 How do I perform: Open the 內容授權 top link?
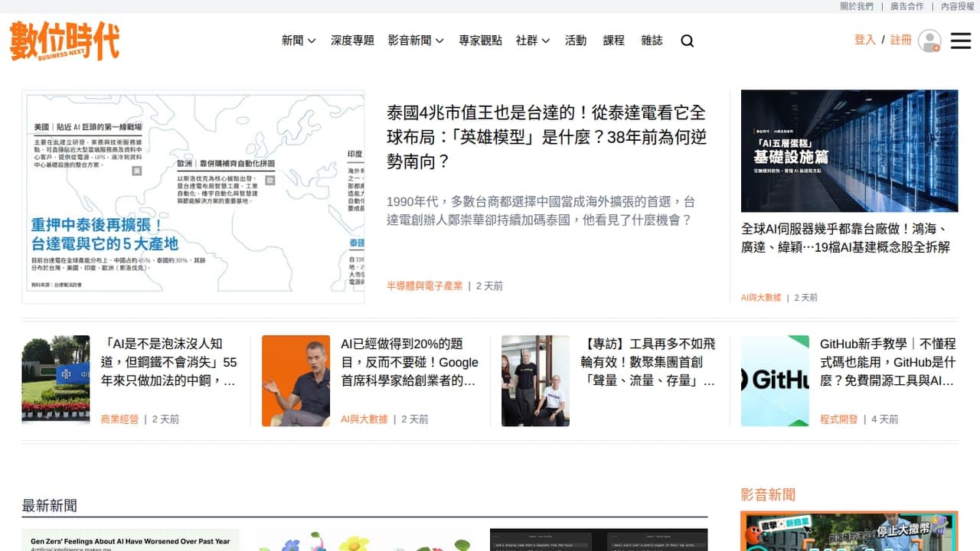click(957, 6)
